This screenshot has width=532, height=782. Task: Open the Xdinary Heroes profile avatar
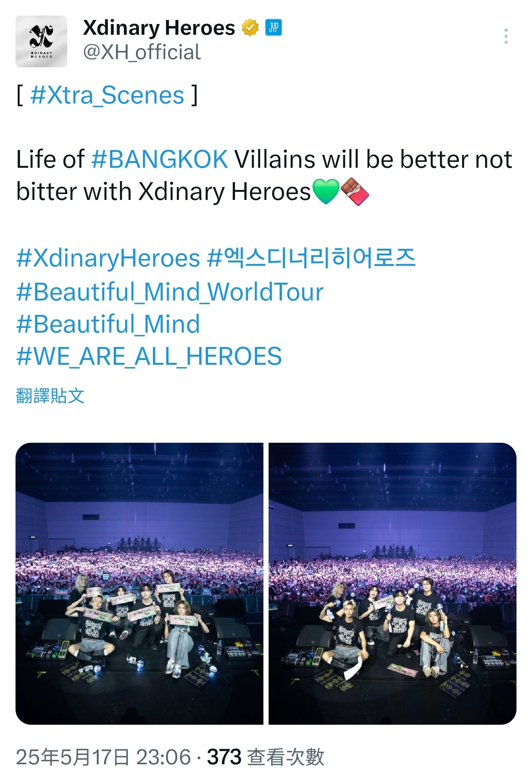click(41, 41)
